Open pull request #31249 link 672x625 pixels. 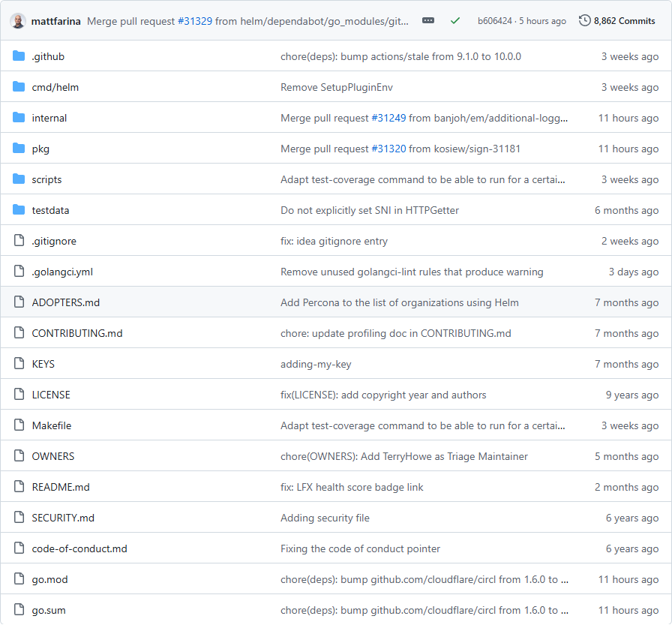point(388,118)
